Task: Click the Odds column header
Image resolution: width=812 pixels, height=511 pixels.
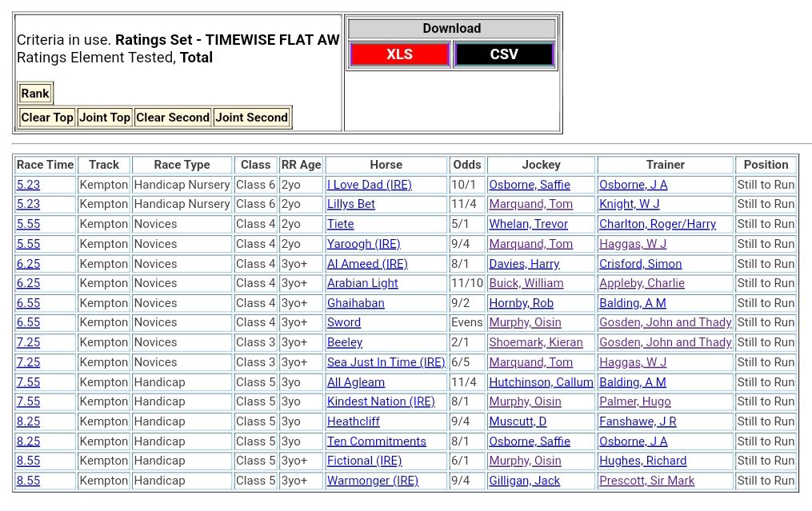Action: (467, 165)
